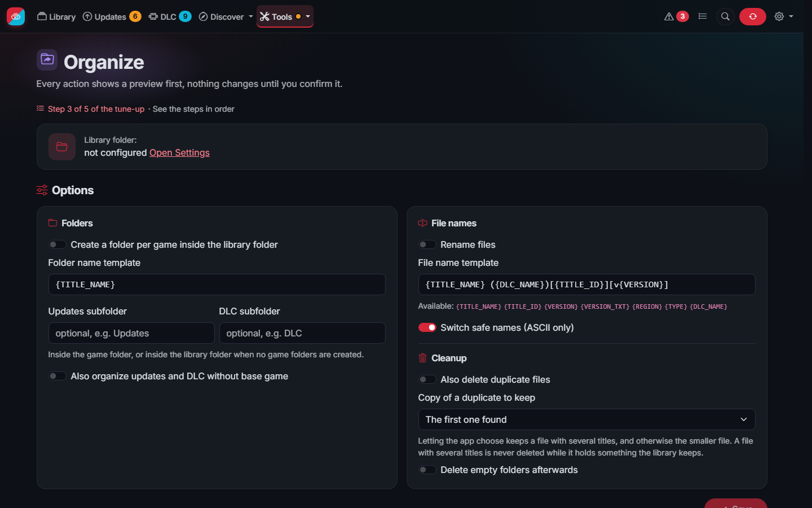Click the tune-up steps list icon
Screen dimensions: 812x508
click(40, 108)
